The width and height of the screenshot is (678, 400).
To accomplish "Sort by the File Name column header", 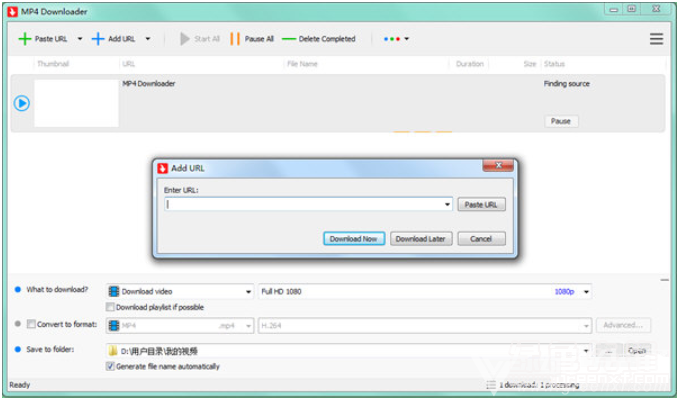I will pos(302,64).
